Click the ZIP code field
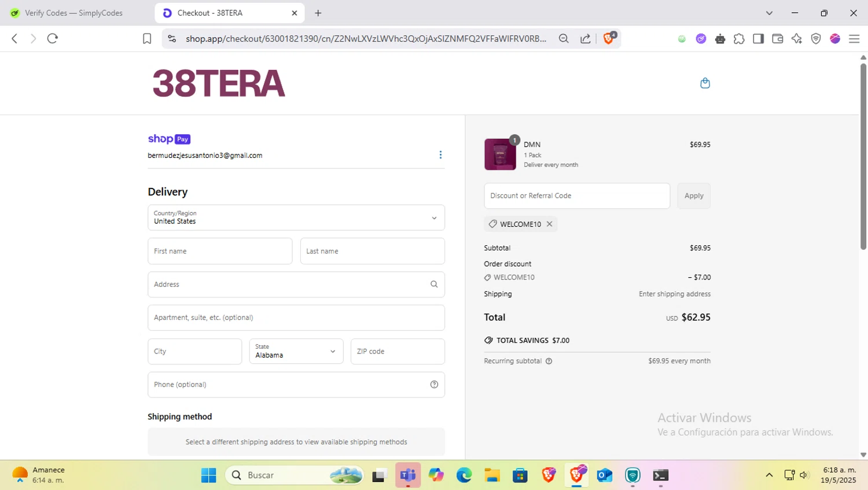 (x=398, y=351)
